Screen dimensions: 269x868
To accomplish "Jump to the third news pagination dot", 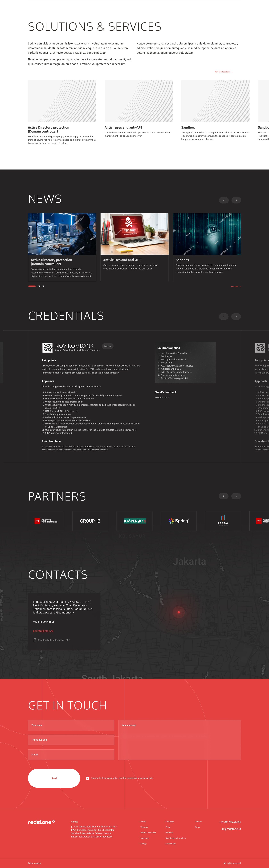I will click(x=43, y=286).
